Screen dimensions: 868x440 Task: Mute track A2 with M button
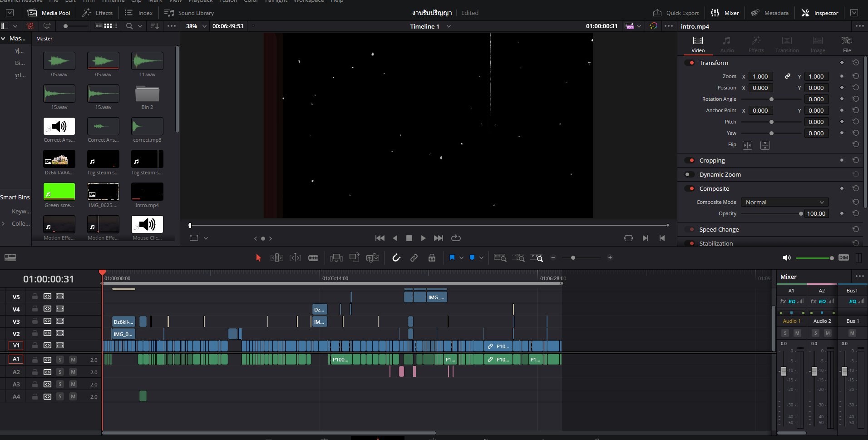(x=73, y=372)
